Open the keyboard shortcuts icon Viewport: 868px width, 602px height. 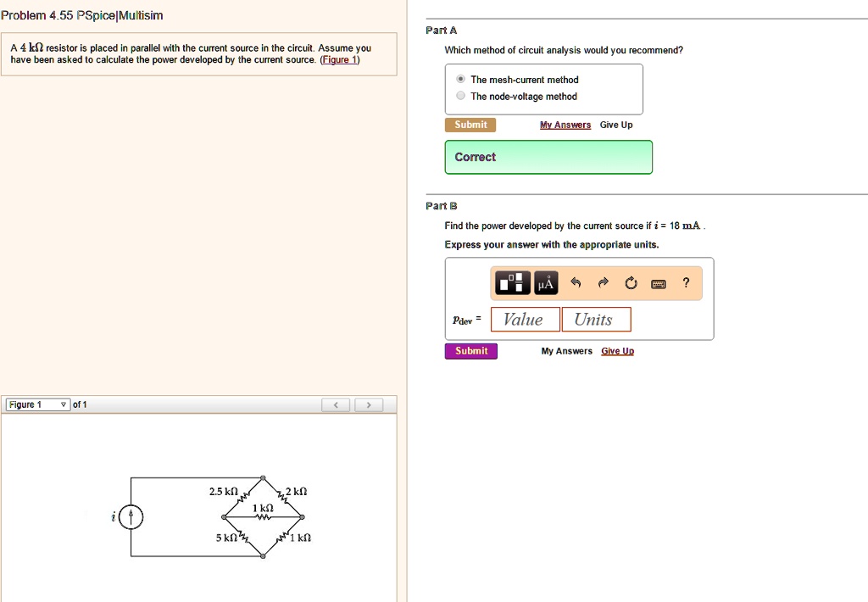(659, 282)
